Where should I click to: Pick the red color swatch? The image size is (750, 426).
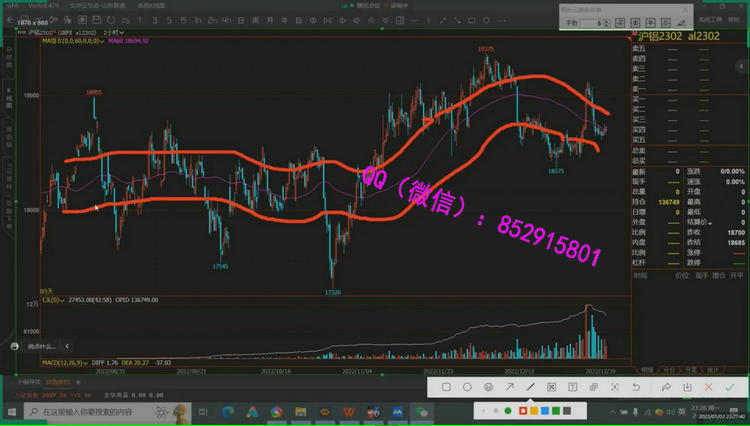click(x=522, y=410)
